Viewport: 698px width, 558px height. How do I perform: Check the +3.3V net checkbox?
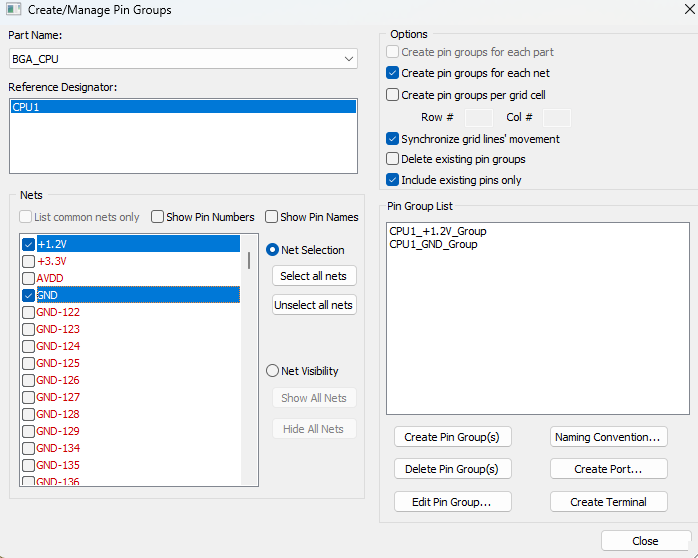coord(28,261)
